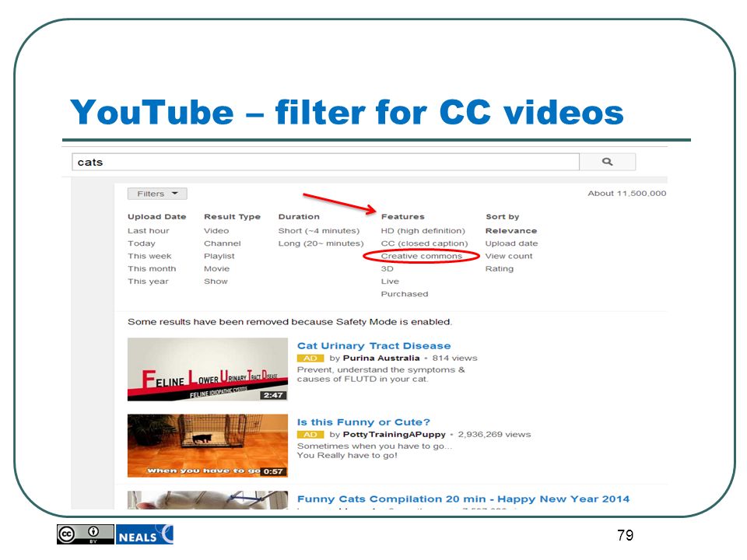Open the Filters dropdown

(x=157, y=194)
